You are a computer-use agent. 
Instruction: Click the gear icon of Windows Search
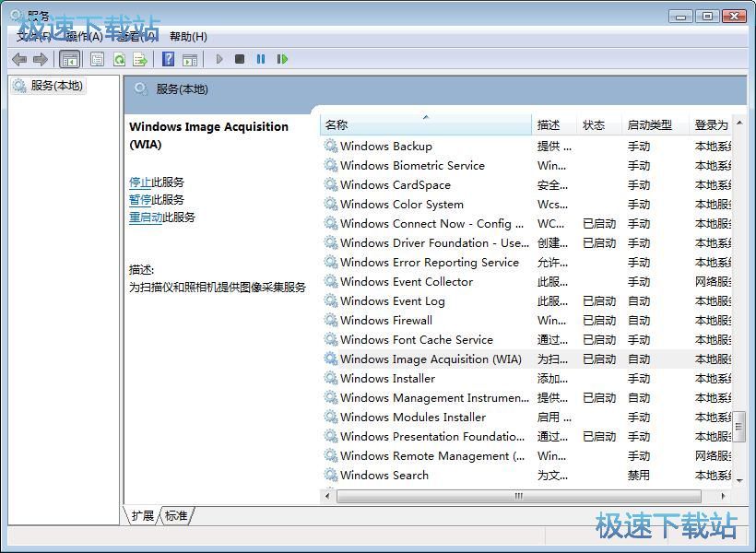[x=331, y=475]
